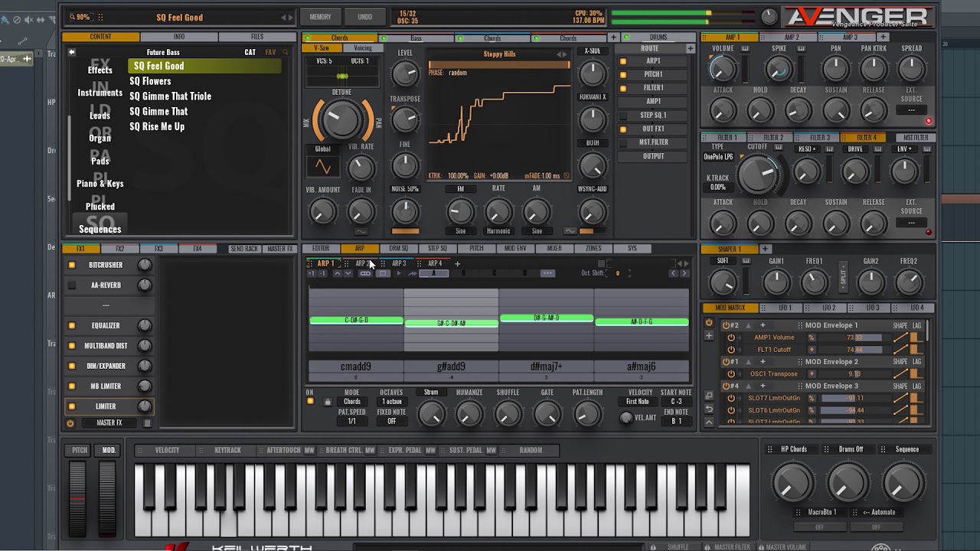Go to the previous arp pattern page arrow
The image size is (980, 551).
coord(673,273)
